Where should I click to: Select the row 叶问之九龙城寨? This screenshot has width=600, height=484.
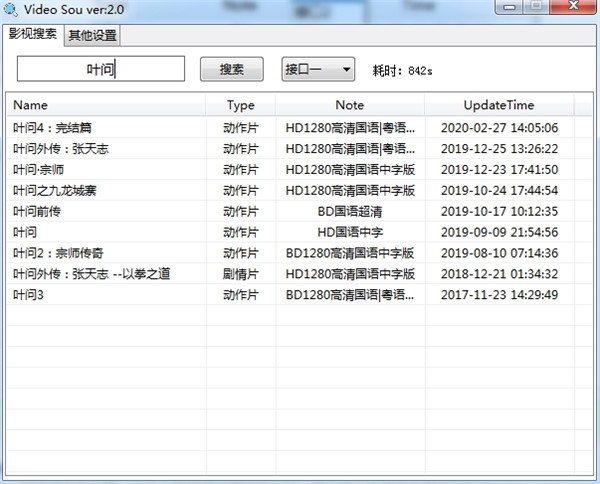click(x=300, y=190)
